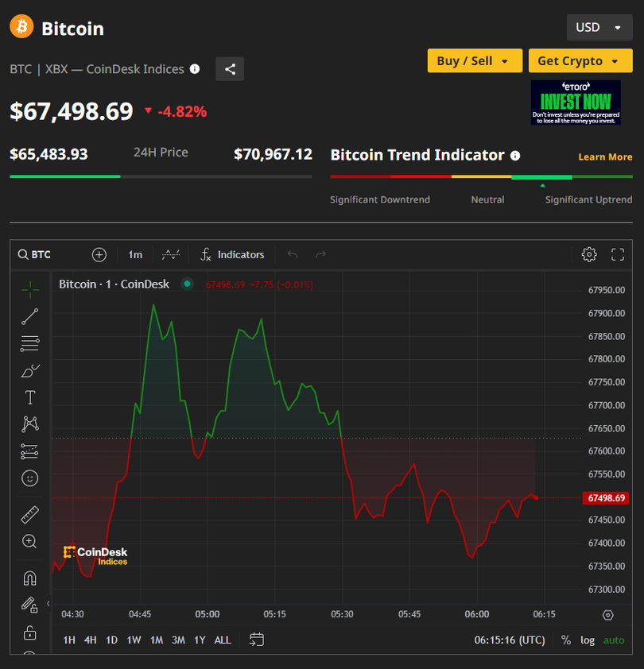Select the trend line drawing tool
Viewport: 644px width, 669px height.
click(30, 316)
